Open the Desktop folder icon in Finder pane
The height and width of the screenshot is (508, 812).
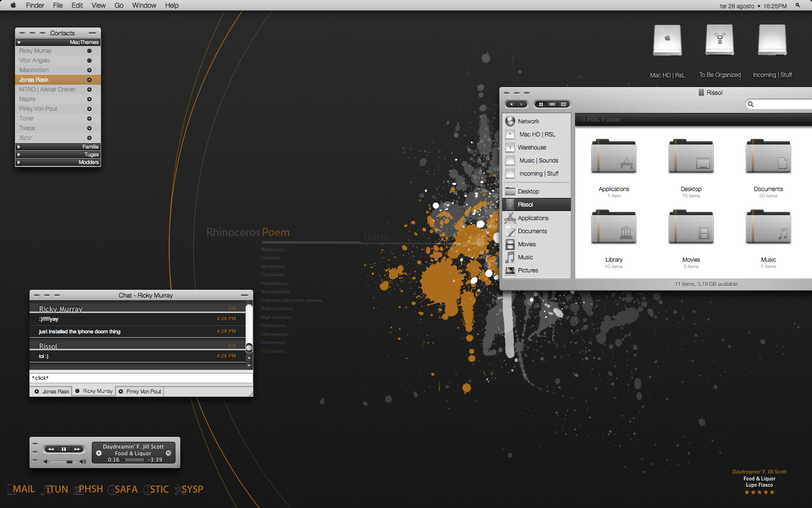click(x=691, y=156)
